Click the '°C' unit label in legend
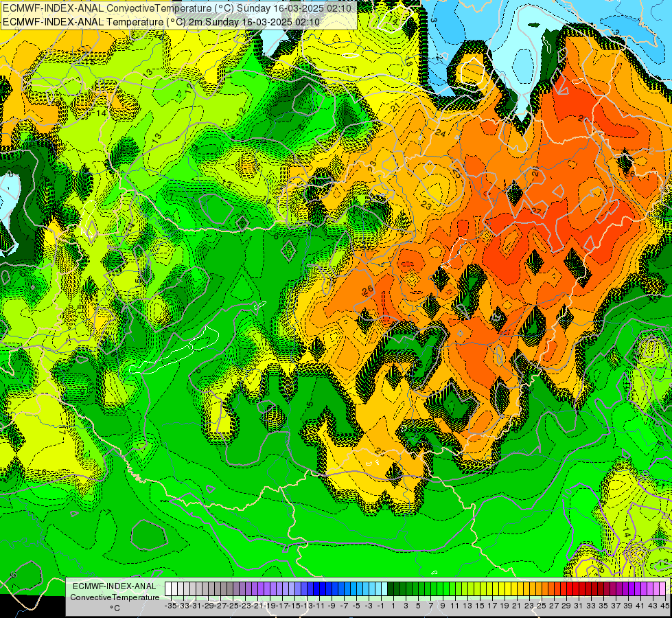Viewport: 672px width, 618px height. click(x=115, y=608)
